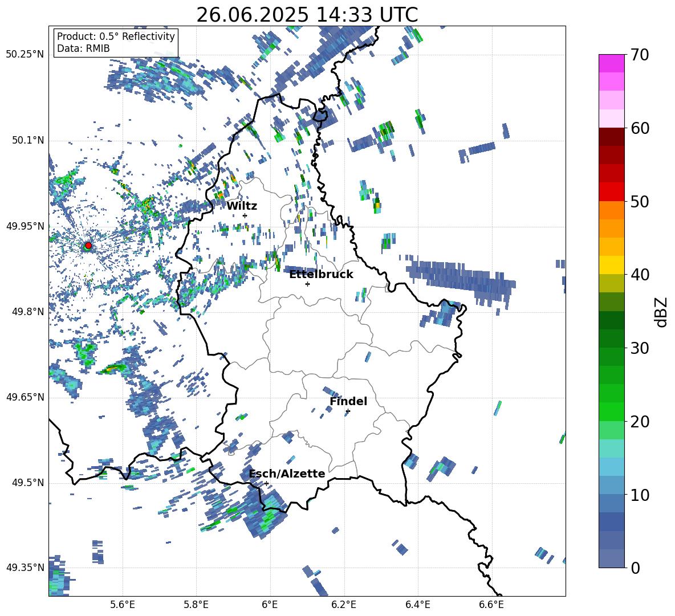This screenshot has height=616, width=675.
Task: Click the 70 tick label on colorbar
Action: [x=640, y=55]
